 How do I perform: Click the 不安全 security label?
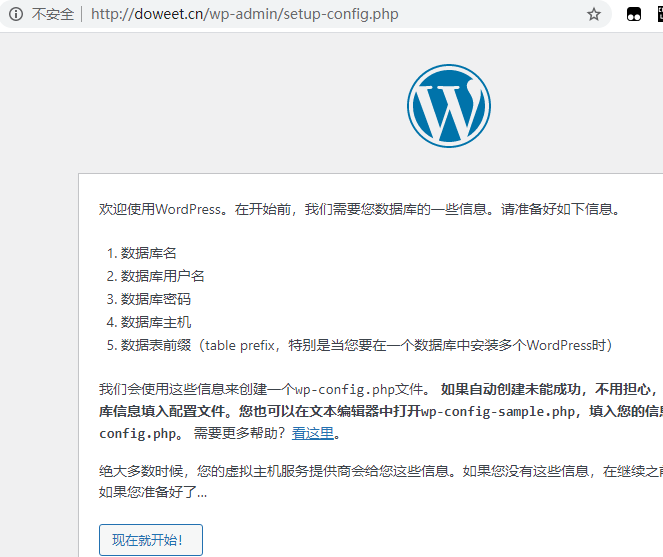pos(53,14)
